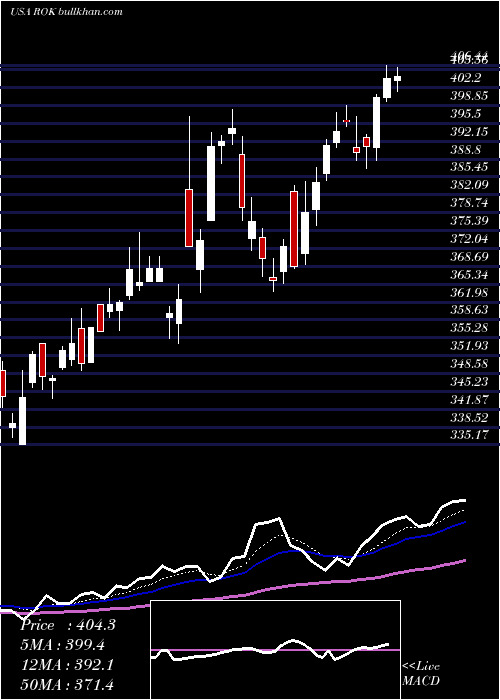Click the 375.39 price axis label
The width and height of the screenshot is (500, 700).
(x=469, y=221)
